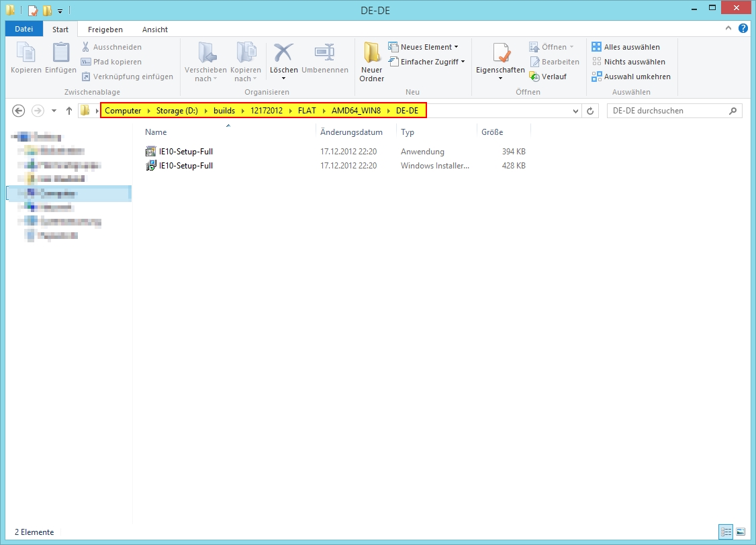756x545 pixels.
Task: Switch to large thumbnails view icon
Action: point(741,532)
